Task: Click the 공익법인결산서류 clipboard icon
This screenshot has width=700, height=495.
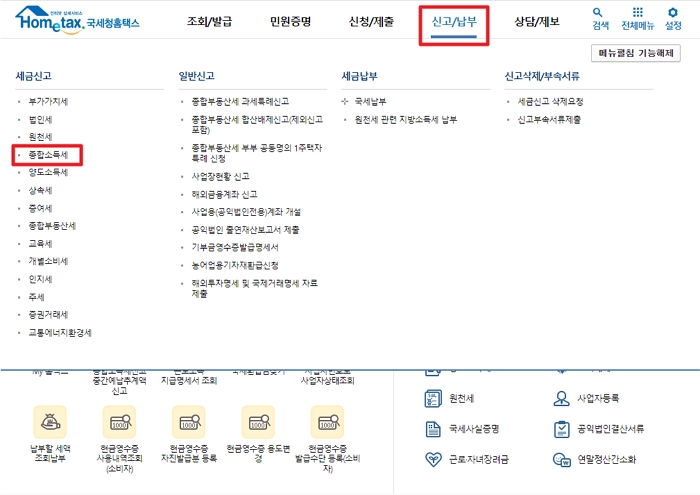Action: pyautogui.click(x=561, y=429)
